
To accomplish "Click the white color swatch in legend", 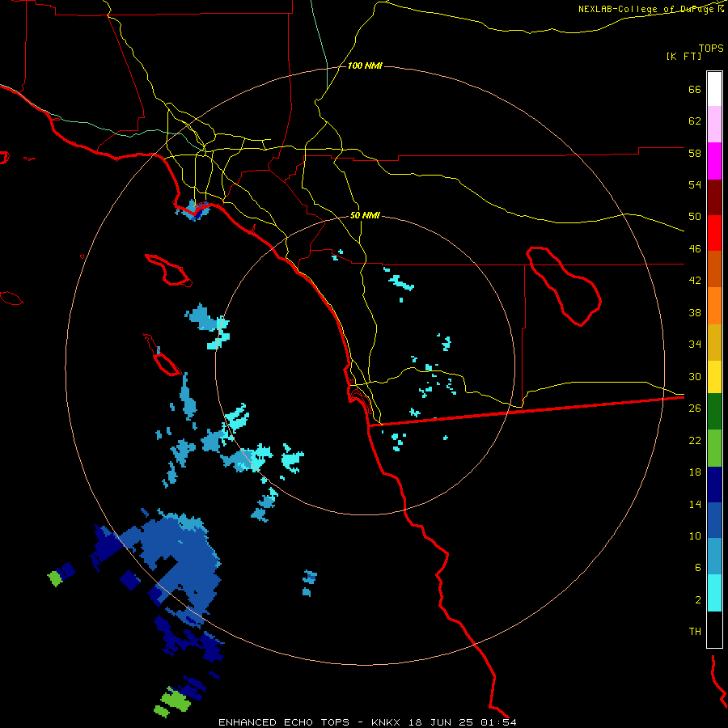I will 714,89.
